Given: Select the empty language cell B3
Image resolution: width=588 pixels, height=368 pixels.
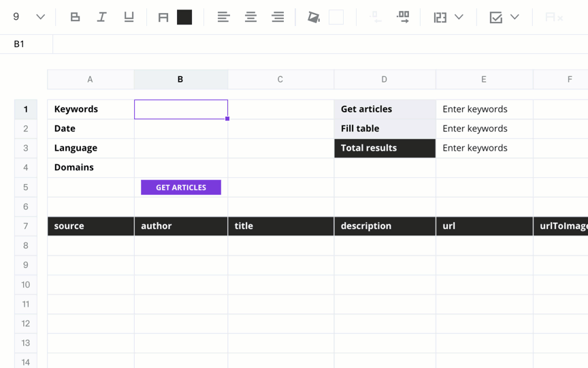Looking at the screenshot, I should 181,148.
